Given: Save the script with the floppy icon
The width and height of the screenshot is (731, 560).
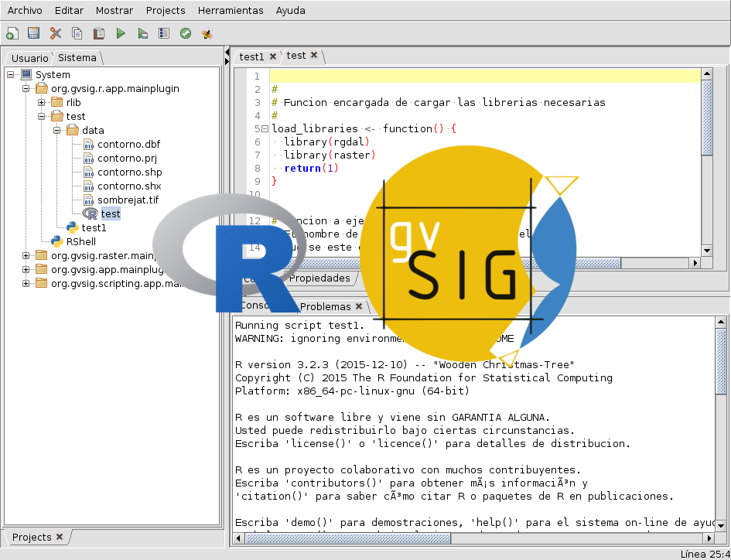Looking at the screenshot, I should (33, 33).
